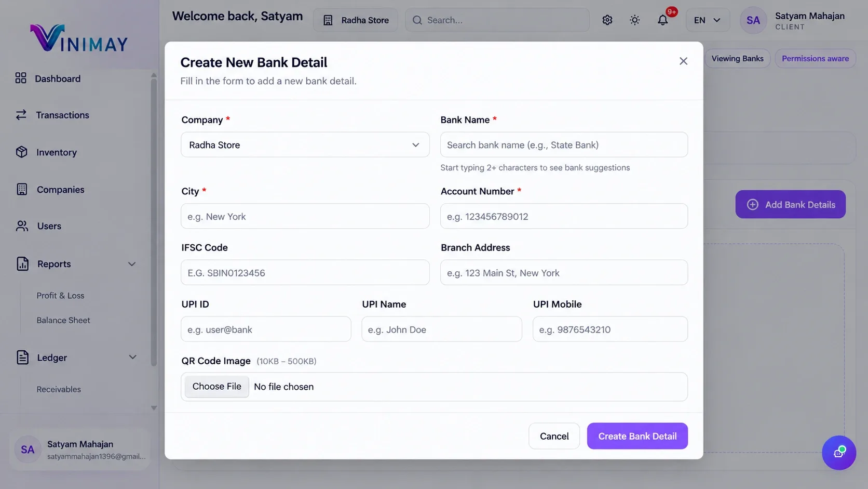Open the Company dropdown showing Radha Store

[x=305, y=144]
